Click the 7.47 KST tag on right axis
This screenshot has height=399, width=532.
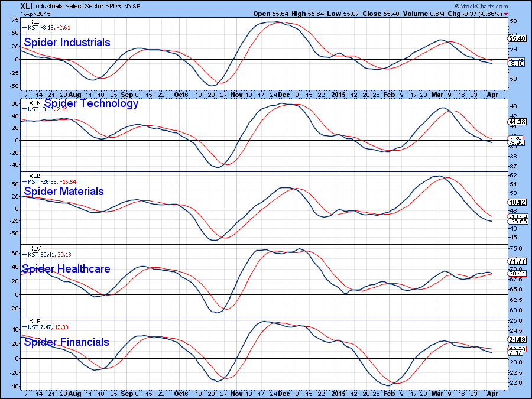[x=515, y=353]
